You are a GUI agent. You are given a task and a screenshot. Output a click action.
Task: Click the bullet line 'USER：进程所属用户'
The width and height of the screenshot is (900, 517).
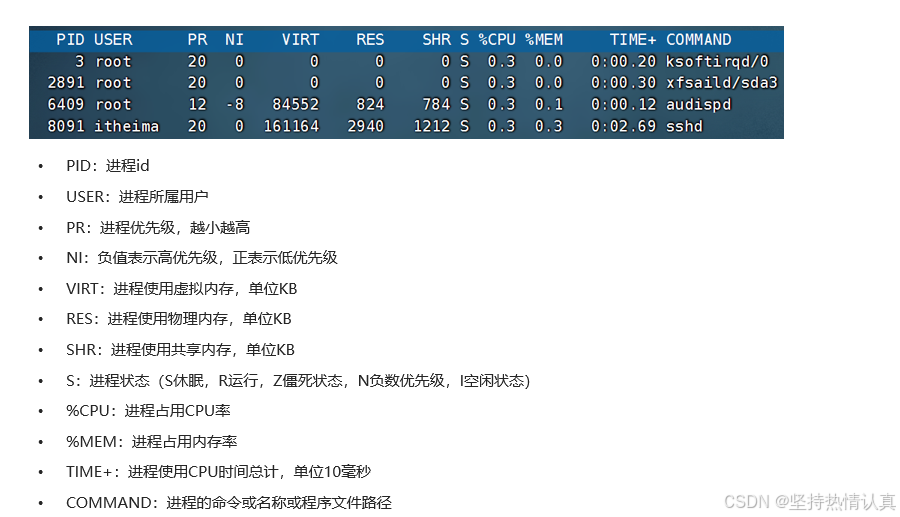tap(137, 197)
